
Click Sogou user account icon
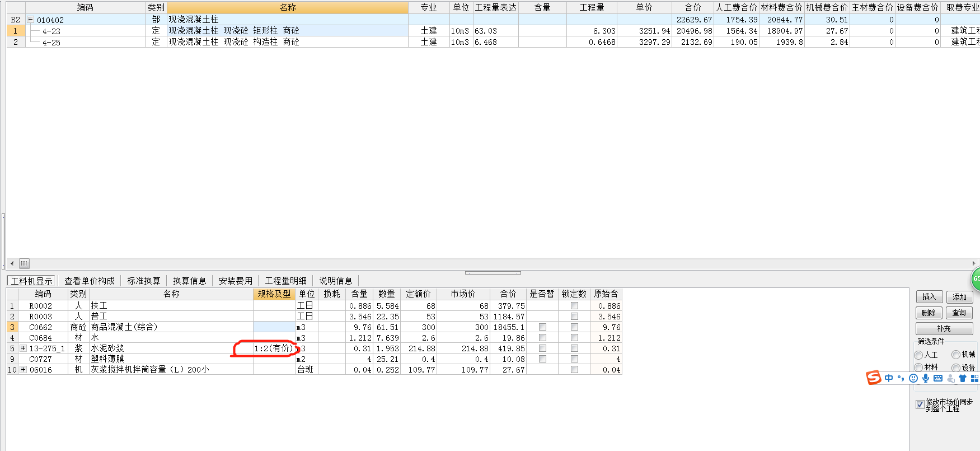pos(950,378)
